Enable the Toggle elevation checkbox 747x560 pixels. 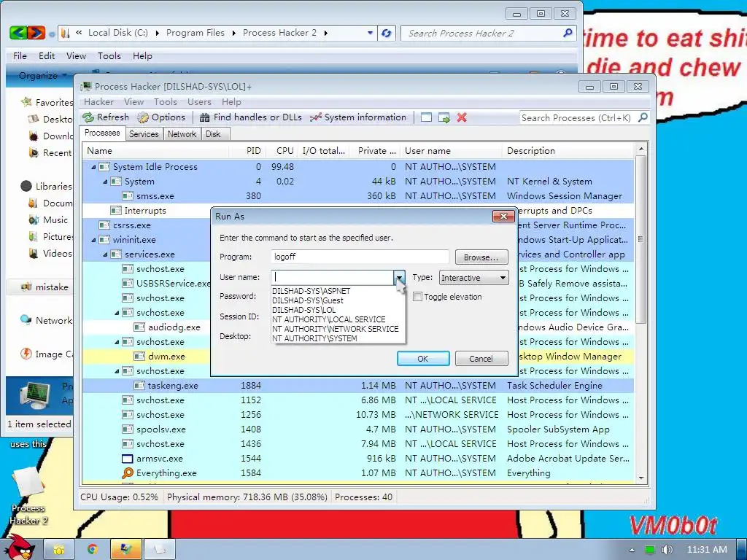(417, 297)
